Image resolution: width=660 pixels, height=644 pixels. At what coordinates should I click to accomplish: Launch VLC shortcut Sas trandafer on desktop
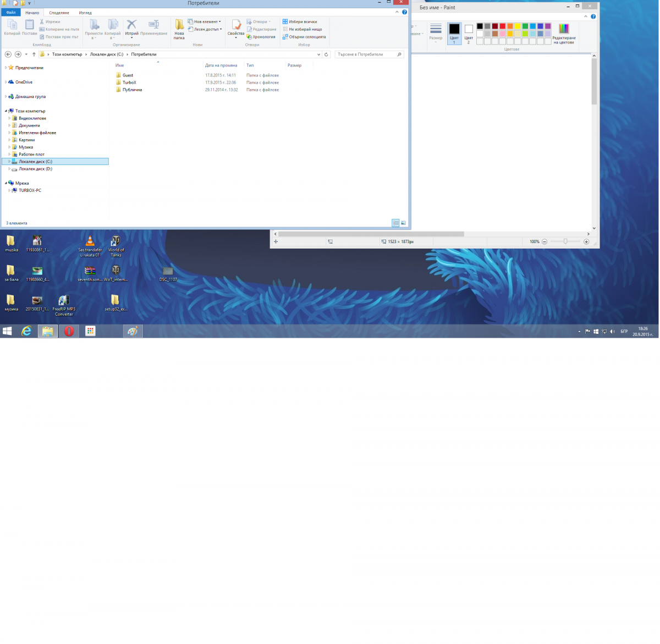pos(90,246)
